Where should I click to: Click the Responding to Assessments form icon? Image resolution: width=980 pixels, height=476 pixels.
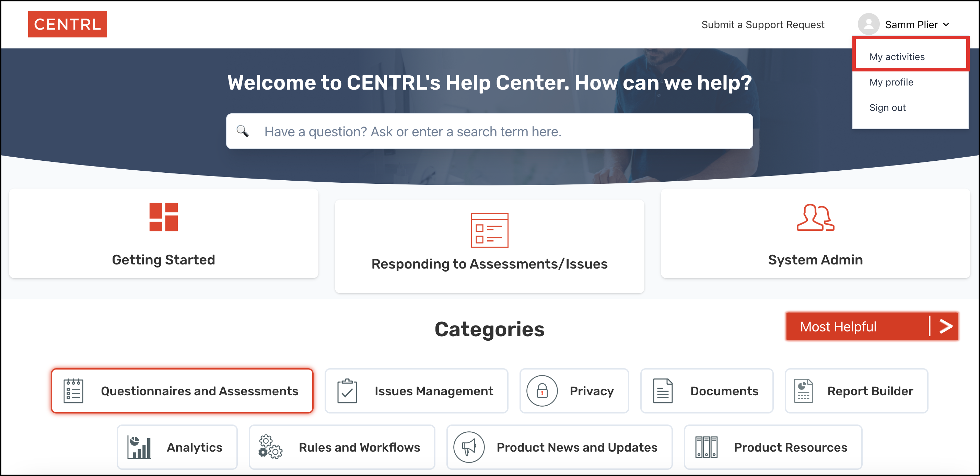(490, 230)
